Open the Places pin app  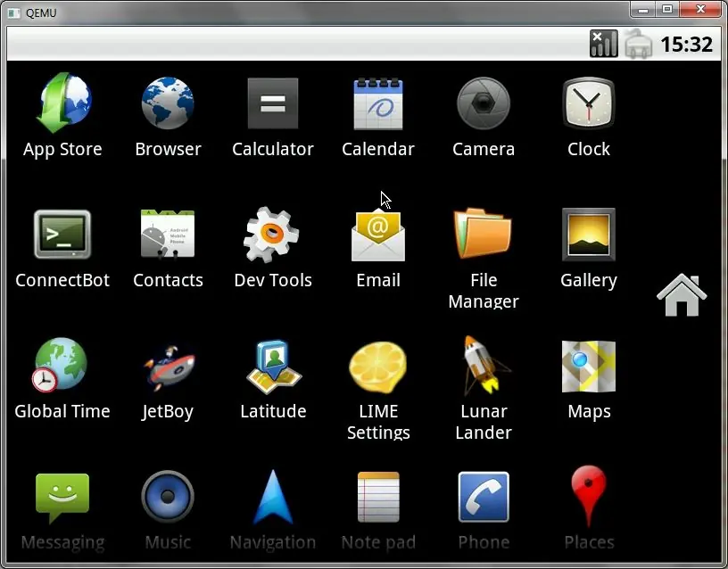point(589,497)
